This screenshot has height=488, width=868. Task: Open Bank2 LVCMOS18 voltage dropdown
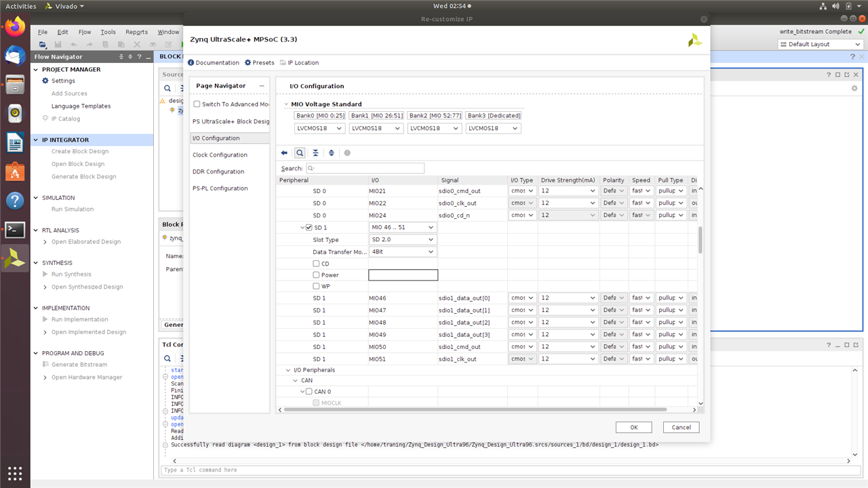click(435, 128)
